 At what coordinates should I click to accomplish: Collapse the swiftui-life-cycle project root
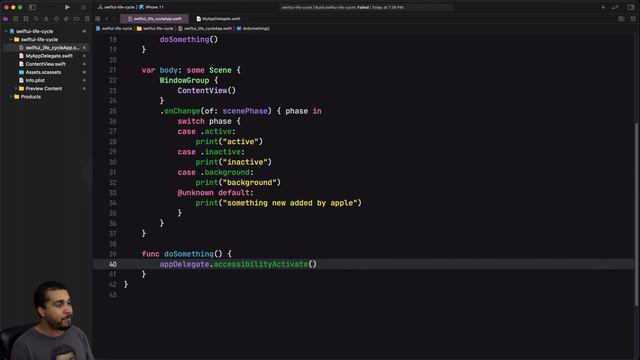tap(6, 31)
